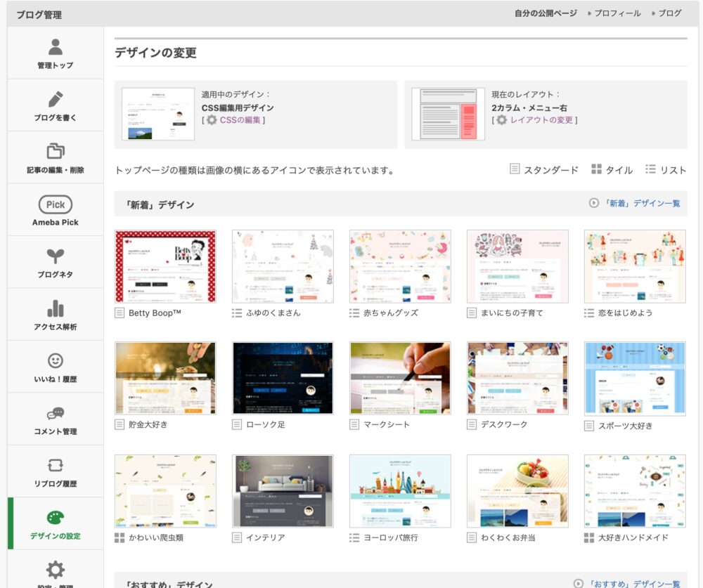
Task: Click the 2カラム layout preview image
Action: click(x=449, y=114)
